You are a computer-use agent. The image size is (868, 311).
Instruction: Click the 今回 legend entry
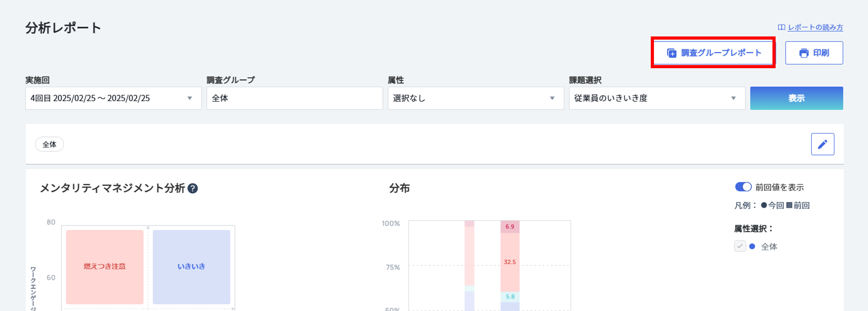point(772,205)
